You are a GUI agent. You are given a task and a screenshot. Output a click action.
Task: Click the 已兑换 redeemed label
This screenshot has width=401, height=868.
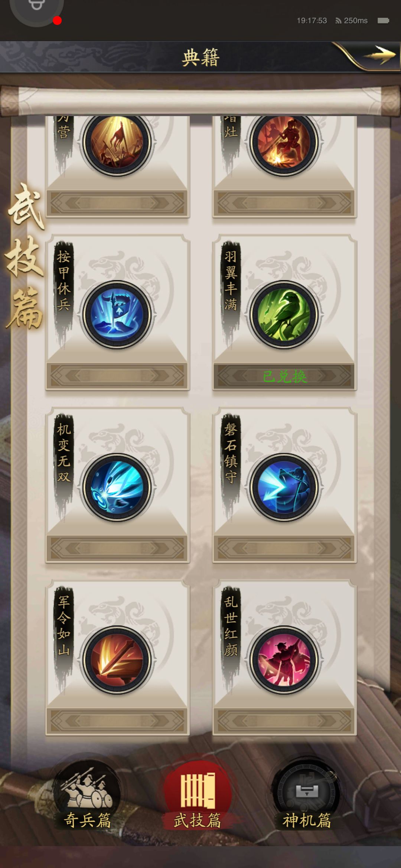pyautogui.click(x=285, y=377)
